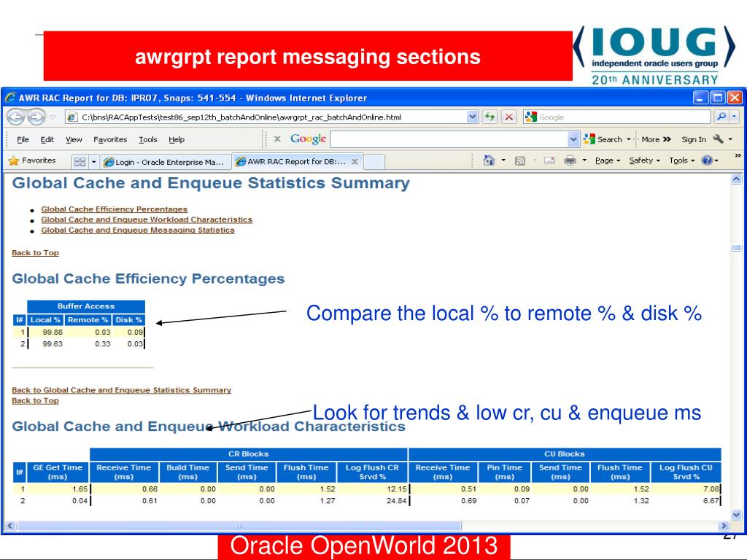
Task: Select the AWR RAC Report for DB tab
Action: [298, 161]
